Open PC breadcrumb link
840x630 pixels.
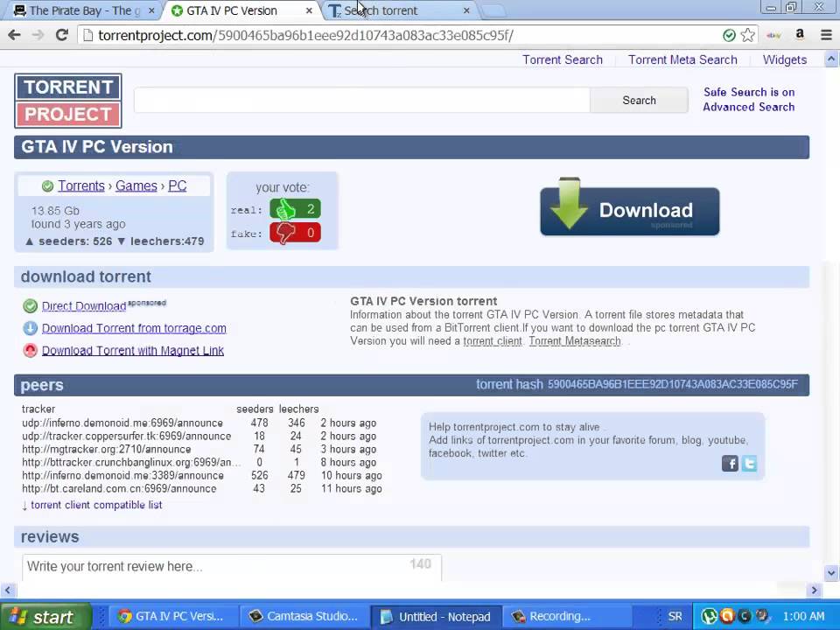point(178,185)
